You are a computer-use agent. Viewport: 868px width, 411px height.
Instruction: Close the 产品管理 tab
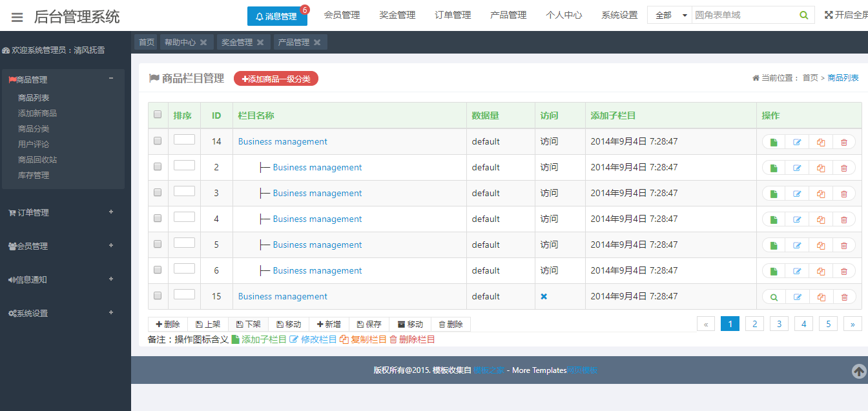coord(317,43)
